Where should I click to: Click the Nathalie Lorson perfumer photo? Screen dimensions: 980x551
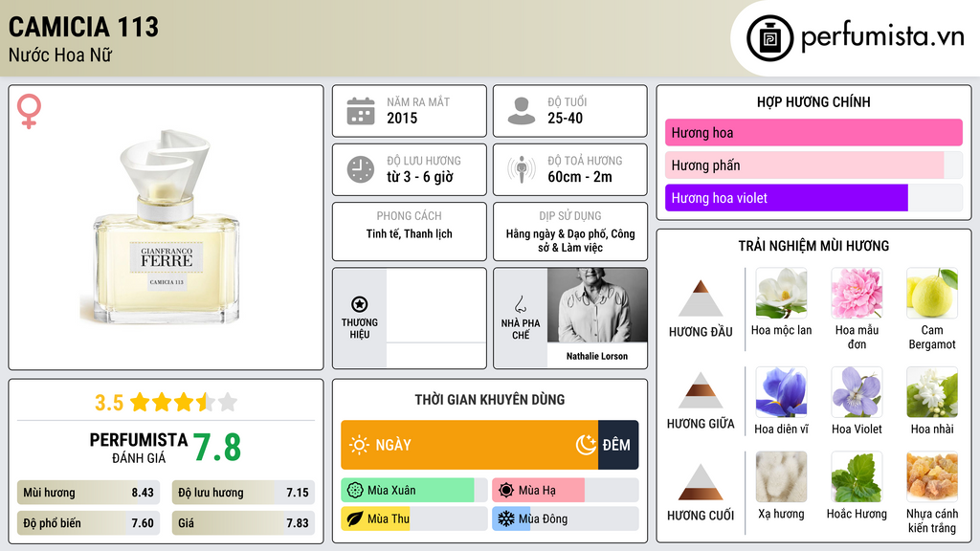(597, 305)
